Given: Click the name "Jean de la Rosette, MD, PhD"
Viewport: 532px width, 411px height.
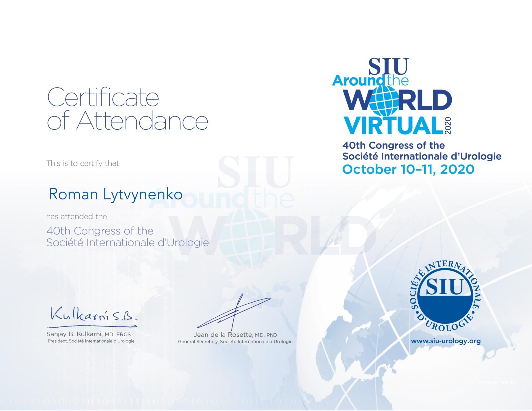Looking at the screenshot, I should coord(235,335).
